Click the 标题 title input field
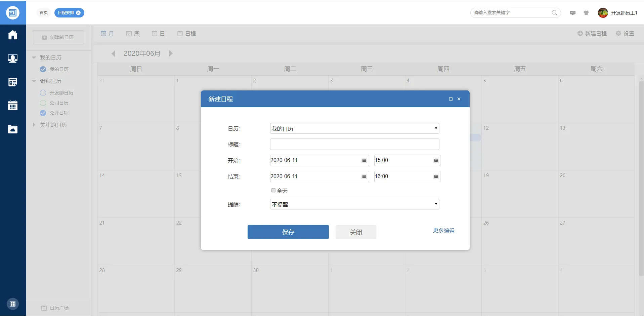This screenshot has height=316, width=644. click(x=354, y=144)
